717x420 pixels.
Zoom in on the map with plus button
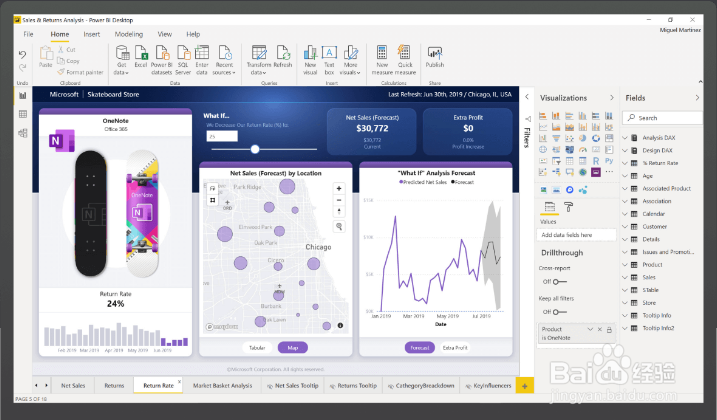click(339, 188)
